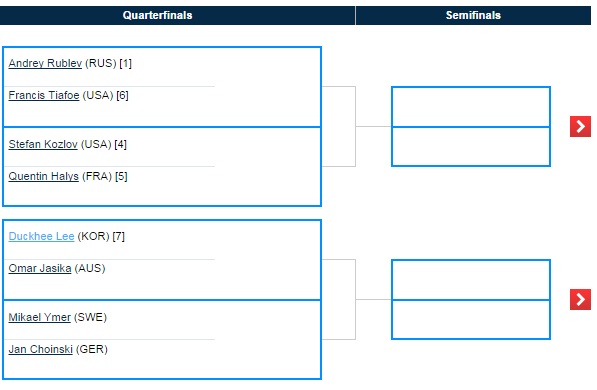Select bottom semifinal first player slot

point(471,280)
